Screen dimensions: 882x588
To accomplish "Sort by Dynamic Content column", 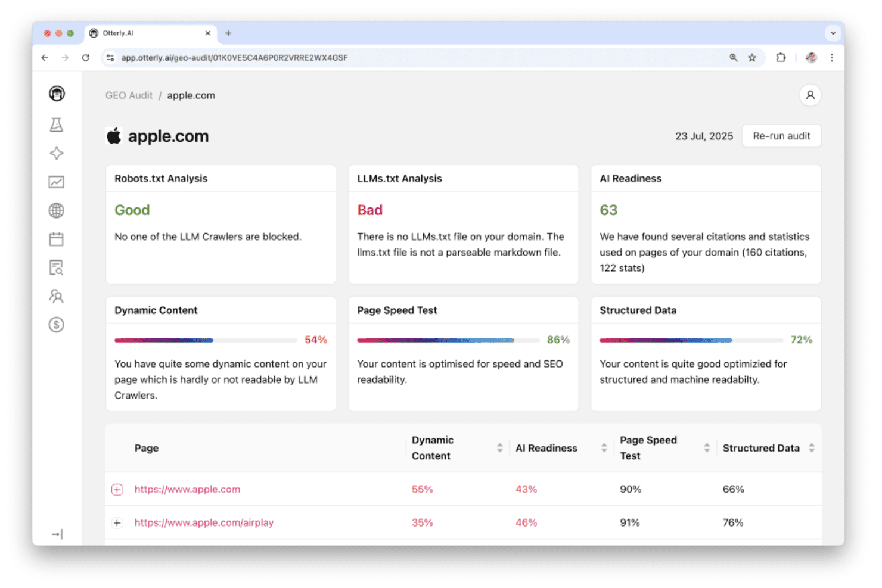I will click(500, 448).
